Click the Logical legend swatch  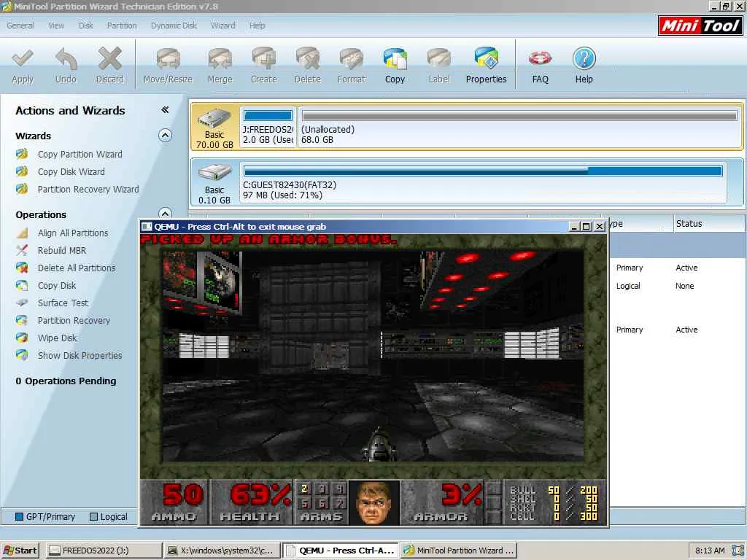93,517
